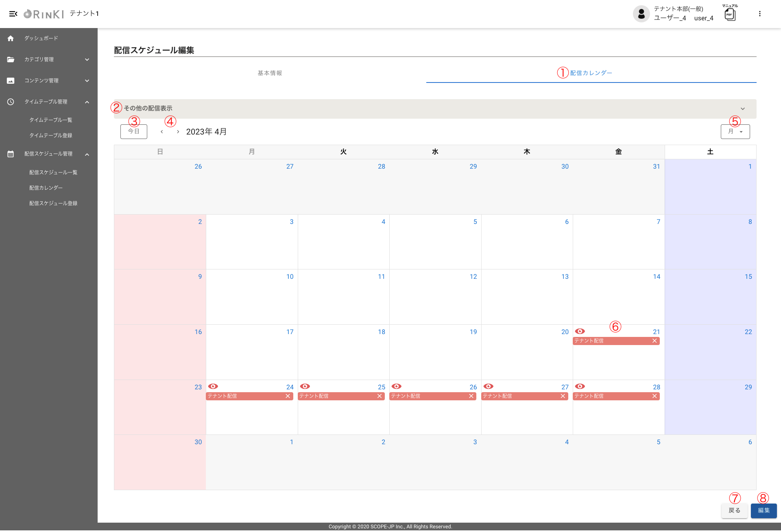Toggle eye visibility icon on April 27

tap(488, 387)
